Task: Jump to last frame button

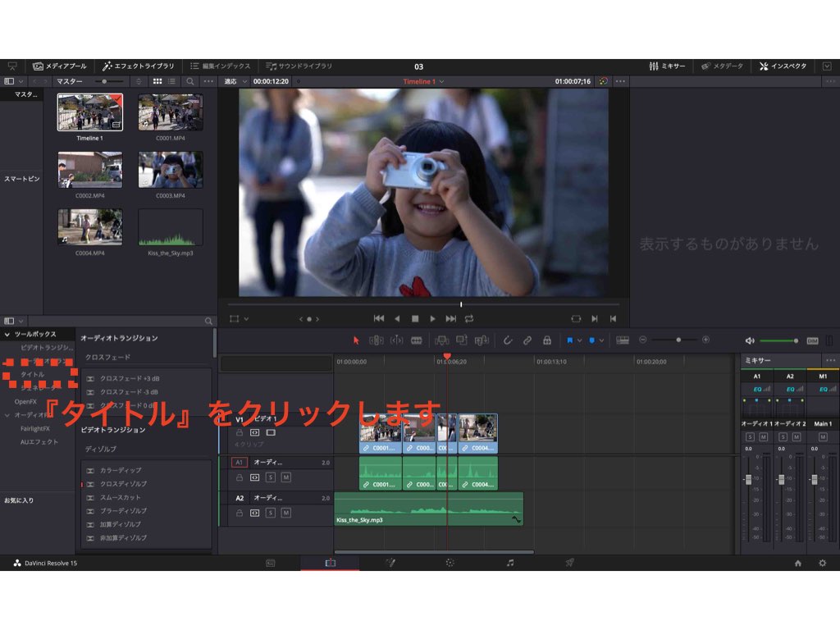Action: coord(451,318)
